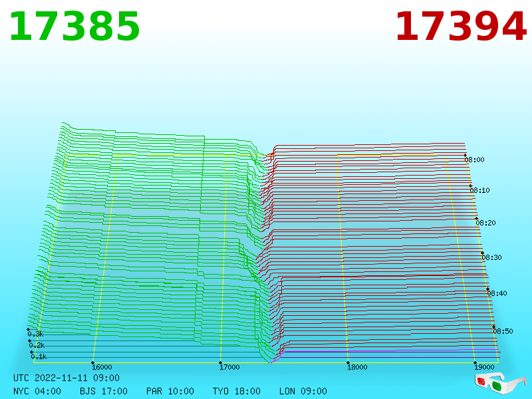Click the green bid price 17385

(74, 27)
